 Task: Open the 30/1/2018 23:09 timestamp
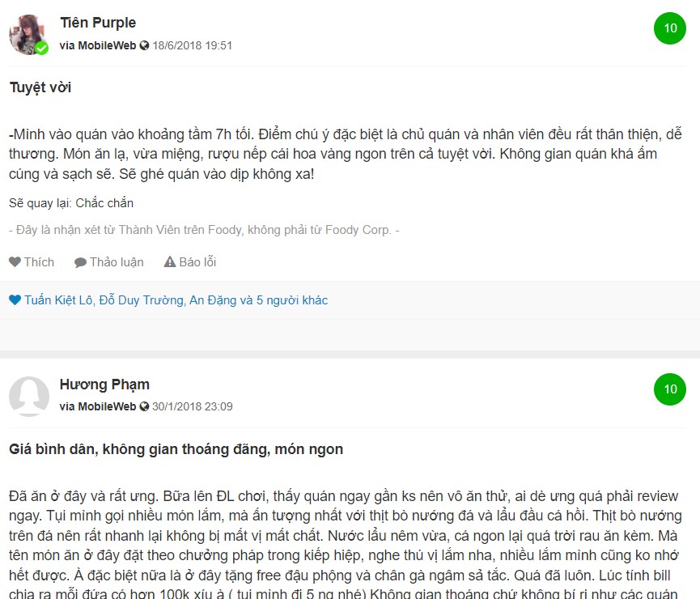[x=193, y=406]
